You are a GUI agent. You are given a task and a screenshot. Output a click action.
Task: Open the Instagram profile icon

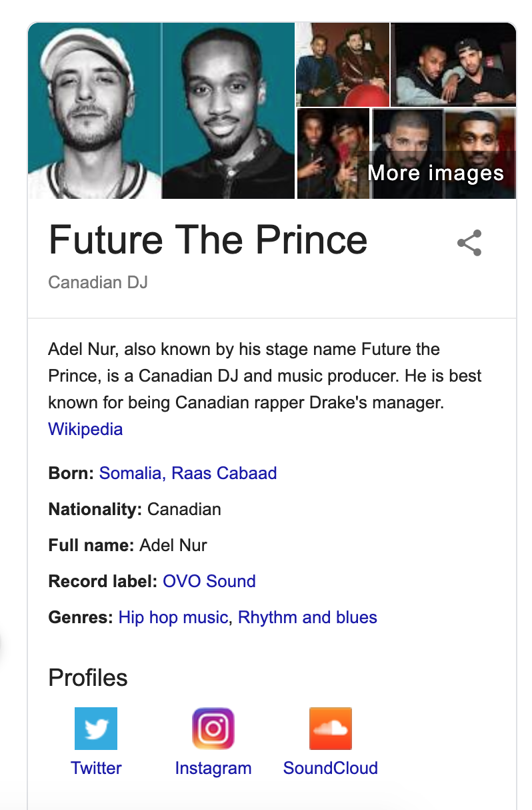213,729
